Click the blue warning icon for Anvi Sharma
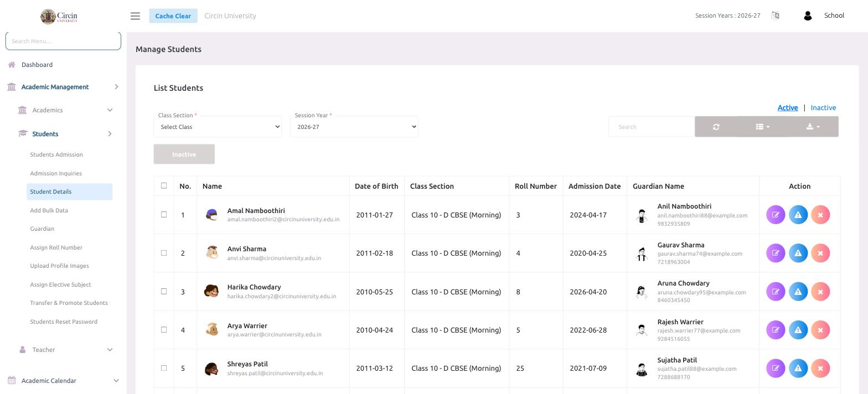 (798, 253)
